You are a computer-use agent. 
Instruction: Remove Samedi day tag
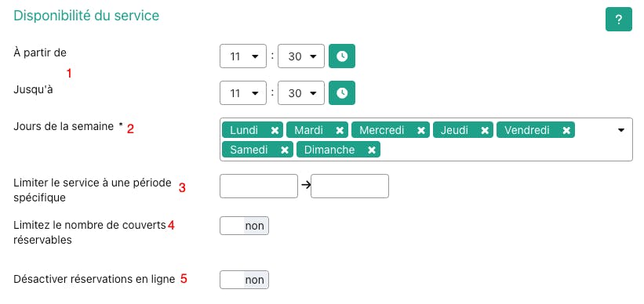point(284,150)
